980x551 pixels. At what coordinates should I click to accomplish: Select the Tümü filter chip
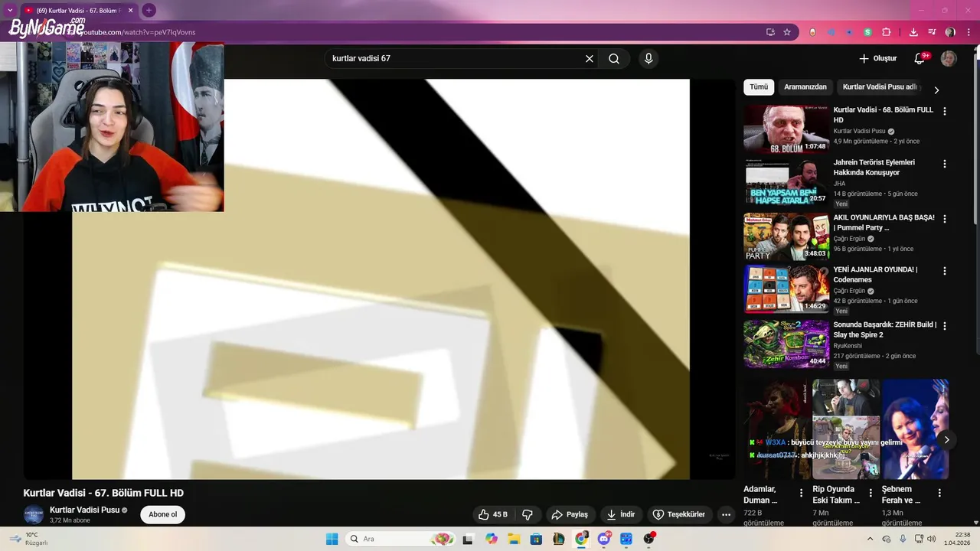coord(759,87)
